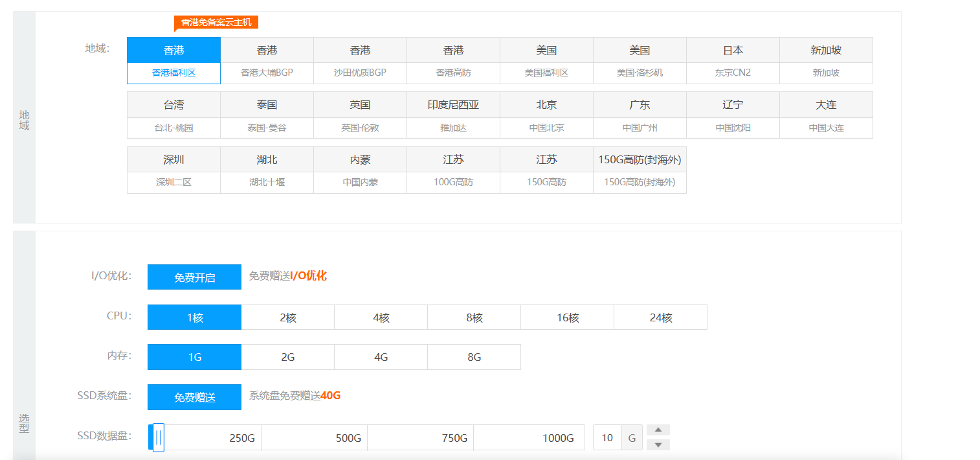Click the 内存 label
Image resolution: width=980 pixels, height=460 pixels.
point(120,355)
